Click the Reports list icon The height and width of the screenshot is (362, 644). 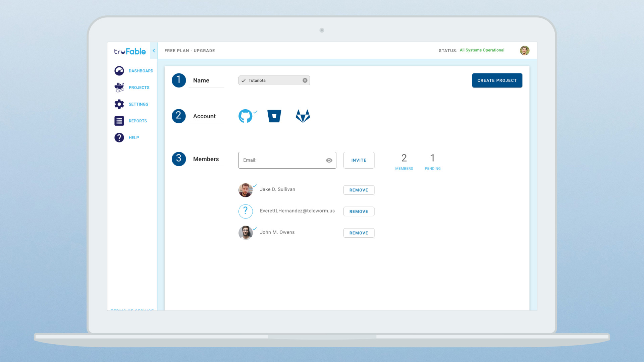pyautogui.click(x=119, y=121)
